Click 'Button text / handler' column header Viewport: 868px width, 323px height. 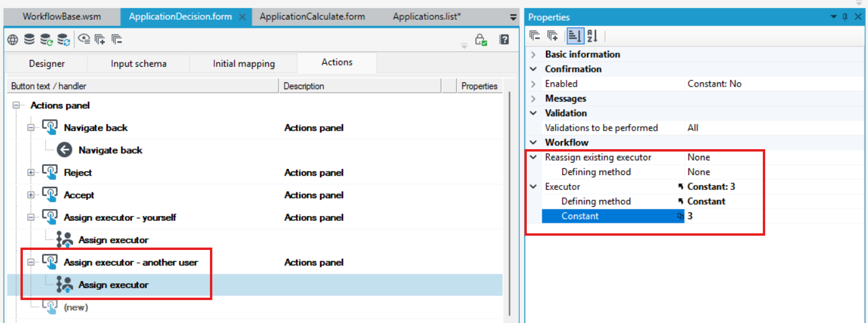(143, 86)
